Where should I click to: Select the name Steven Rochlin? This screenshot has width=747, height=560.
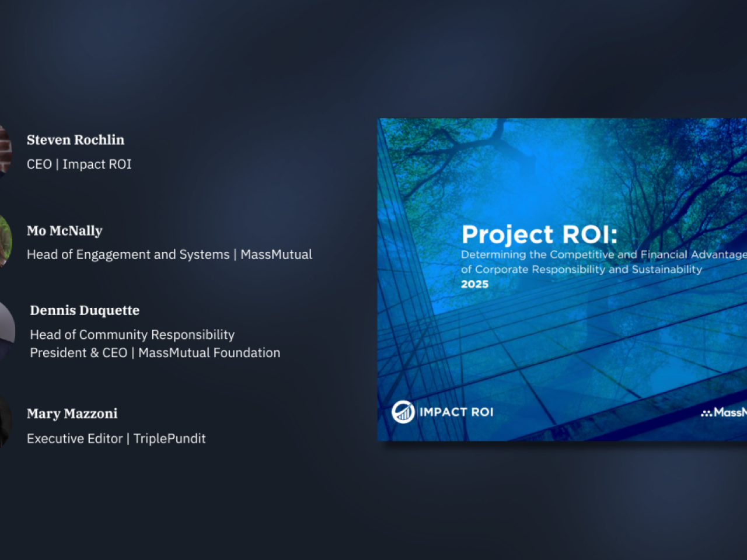coord(75,140)
